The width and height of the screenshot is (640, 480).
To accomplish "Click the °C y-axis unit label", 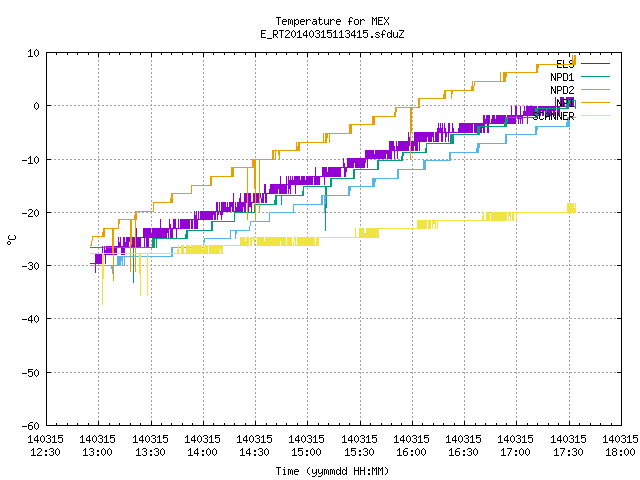I will tap(11, 240).
